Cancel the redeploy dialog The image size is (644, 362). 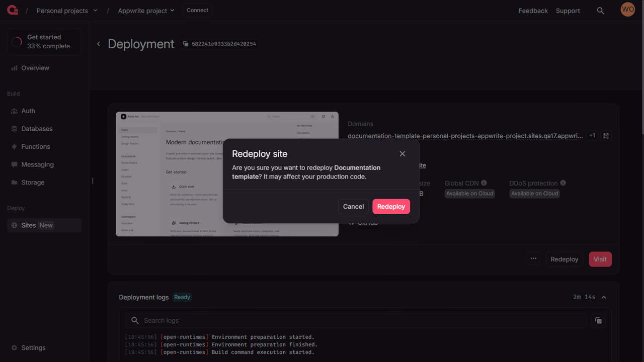[x=353, y=207]
